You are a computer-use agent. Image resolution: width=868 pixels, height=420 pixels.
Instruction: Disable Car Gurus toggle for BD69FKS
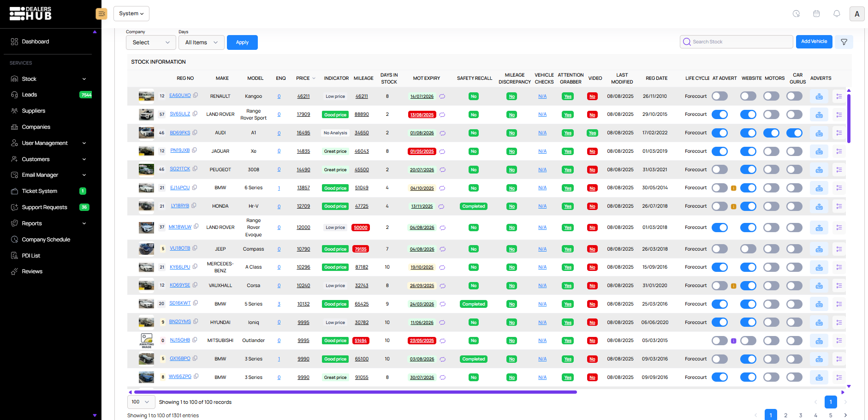tap(794, 133)
